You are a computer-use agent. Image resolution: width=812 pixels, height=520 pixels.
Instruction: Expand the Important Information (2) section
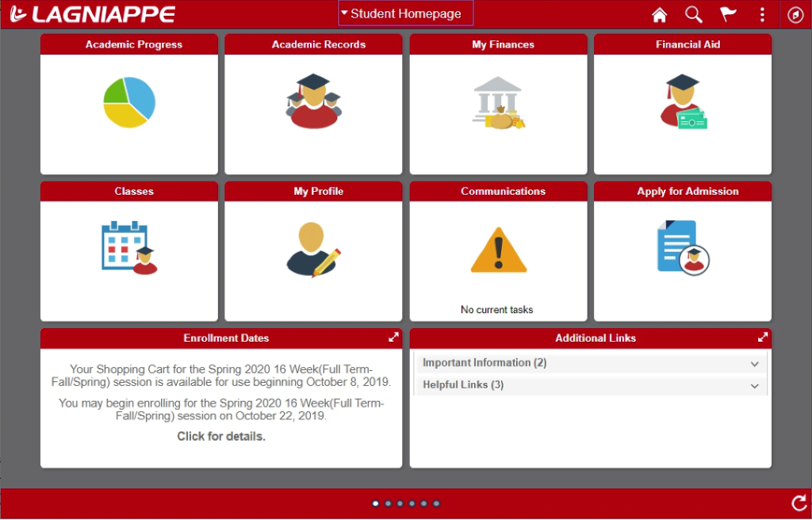(x=591, y=363)
